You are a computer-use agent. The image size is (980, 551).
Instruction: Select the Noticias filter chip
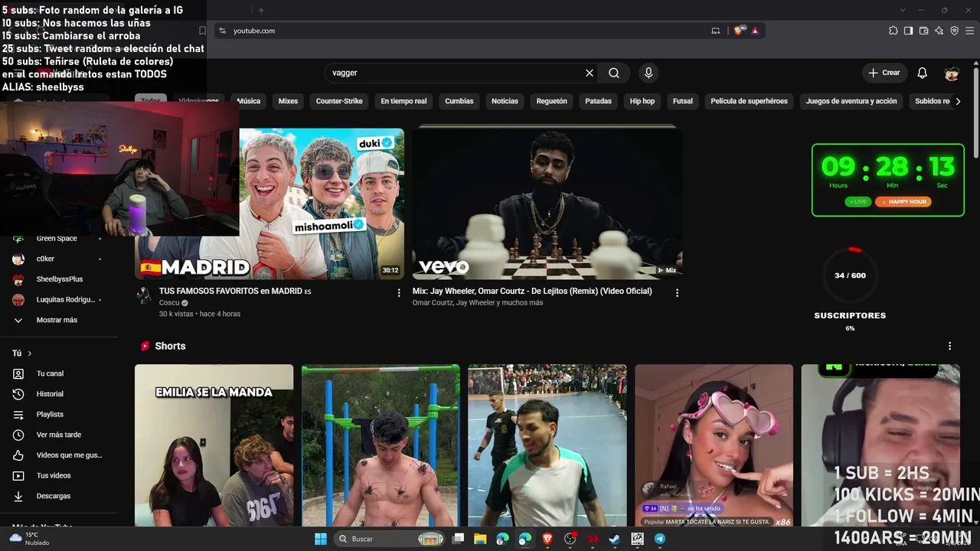click(505, 101)
